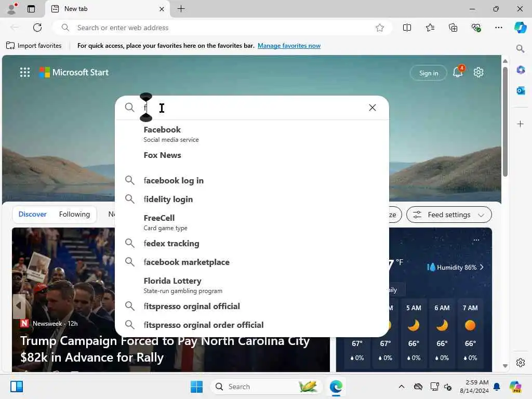Viewport: 532px width, 399px height.
Task: Choose facebook marketplace suggestion
Action: (252, 262)
